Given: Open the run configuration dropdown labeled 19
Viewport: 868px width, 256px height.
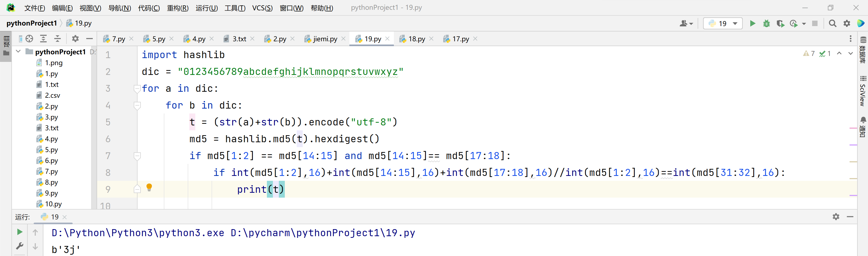Looking at the screenshot, I should [x=722, y=23].
